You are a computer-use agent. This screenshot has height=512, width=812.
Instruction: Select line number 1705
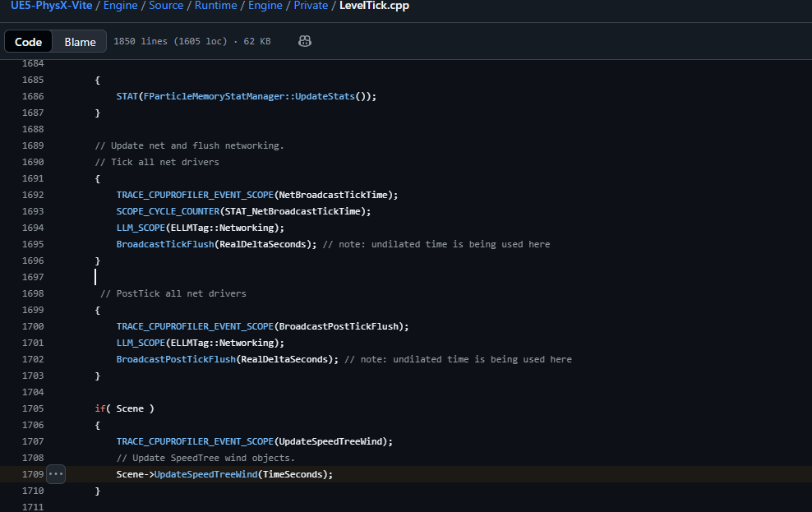(x=33, y=408)
